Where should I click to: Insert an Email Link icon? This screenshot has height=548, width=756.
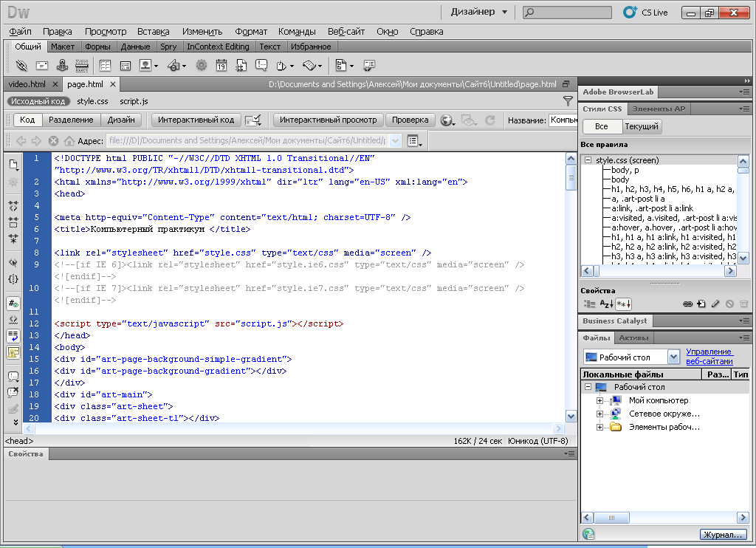tap(42, 65)
